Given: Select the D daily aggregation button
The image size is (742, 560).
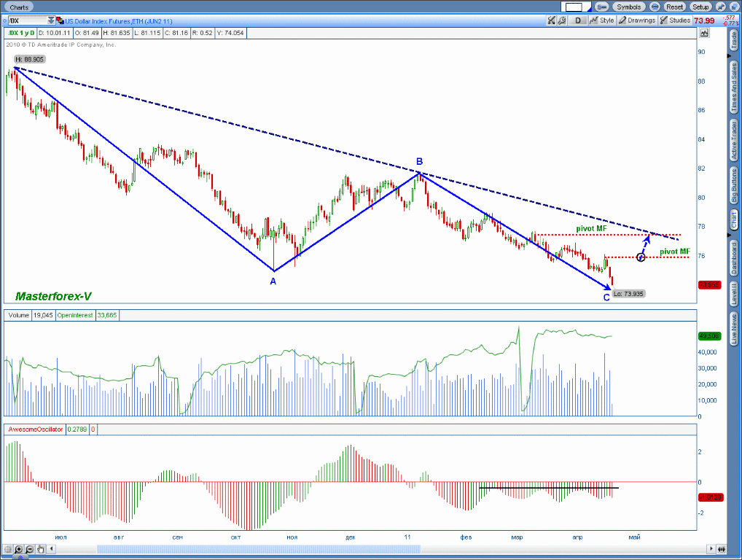Looking at the screenshot, I should pyautogui.click(x=578, y=20).
